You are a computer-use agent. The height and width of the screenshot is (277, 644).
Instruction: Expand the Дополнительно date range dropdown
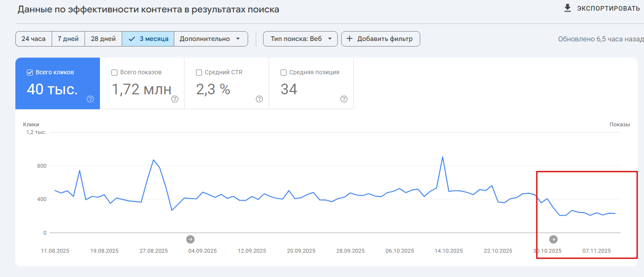pos(211,39)
